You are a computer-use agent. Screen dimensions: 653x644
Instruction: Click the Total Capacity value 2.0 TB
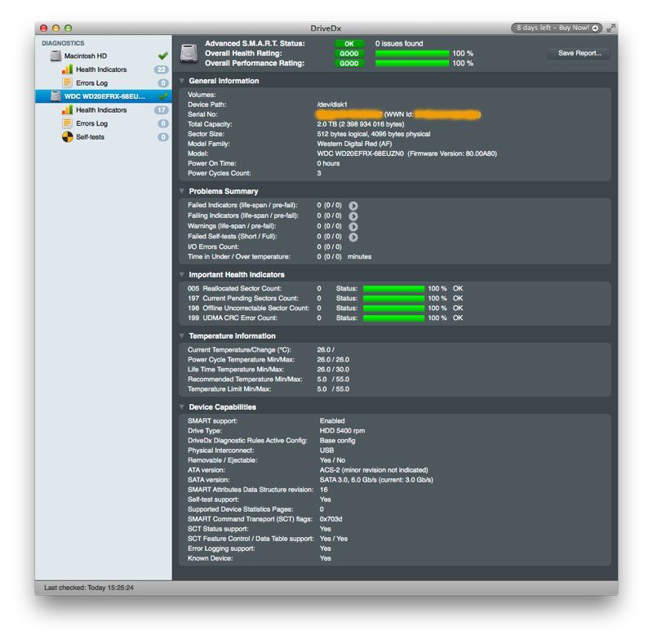(x=361, y=124)
